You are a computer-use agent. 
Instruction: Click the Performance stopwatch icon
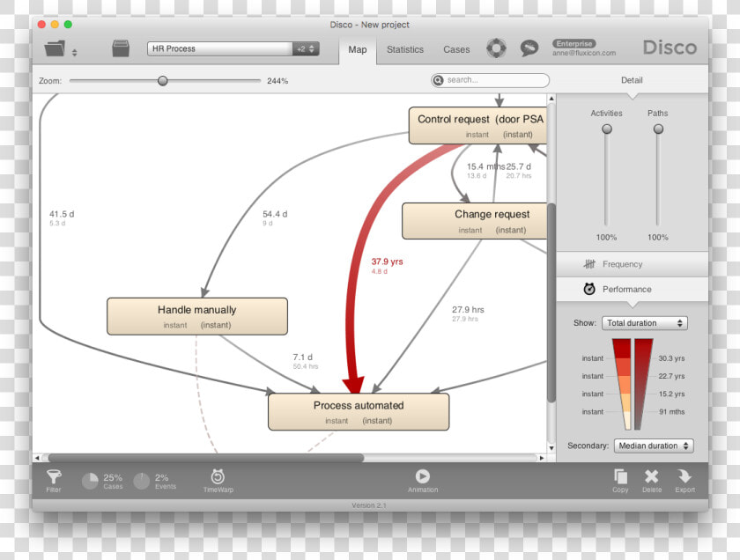tap(589, 289)
